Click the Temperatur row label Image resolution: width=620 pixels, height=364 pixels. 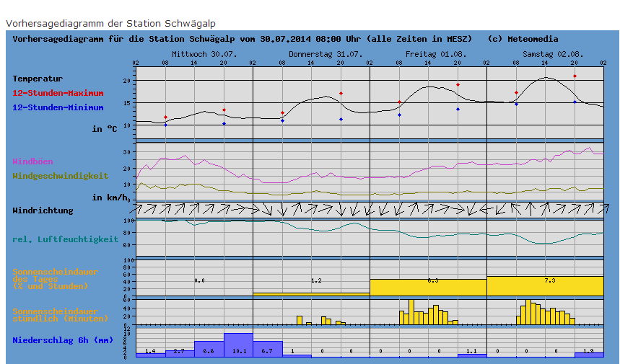(x=38, y=79)
